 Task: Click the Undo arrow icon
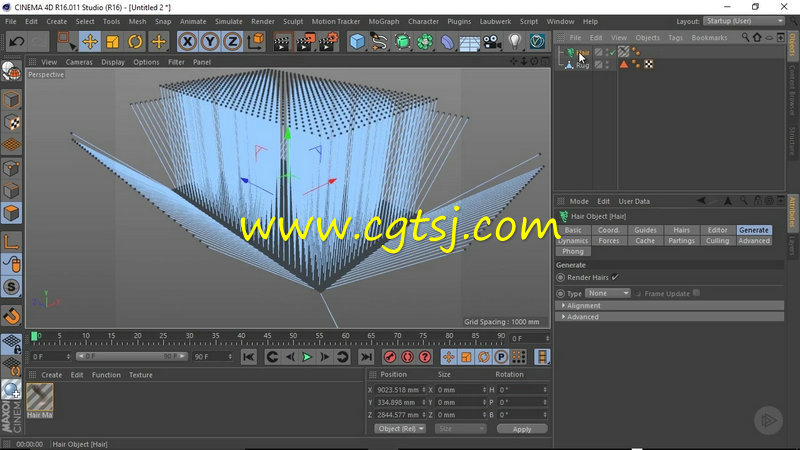pos(17,41)
